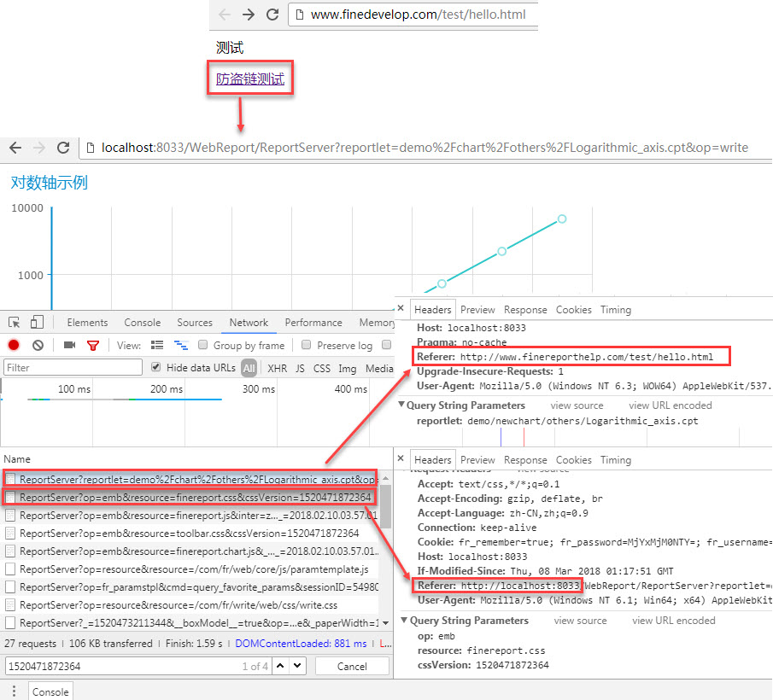
Task: Click the red record network log button
Action: (14, 346)
